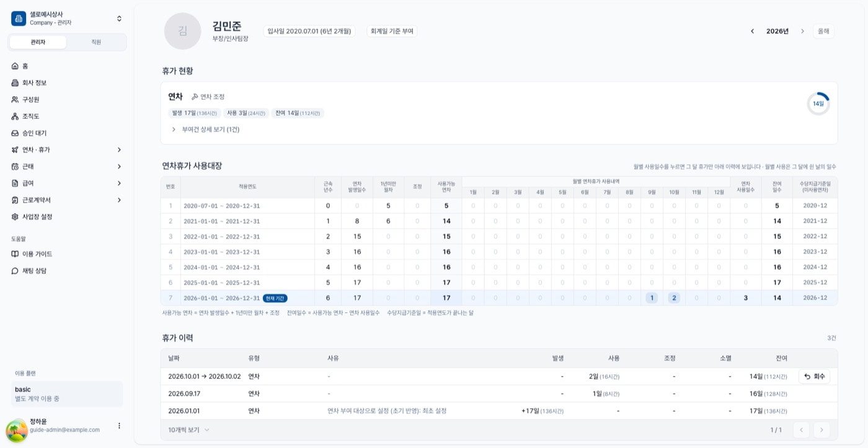Expand the 연차 · 휴가 submenu chevron
Viewport: 868px width, 448px height.
click(119, 149)
